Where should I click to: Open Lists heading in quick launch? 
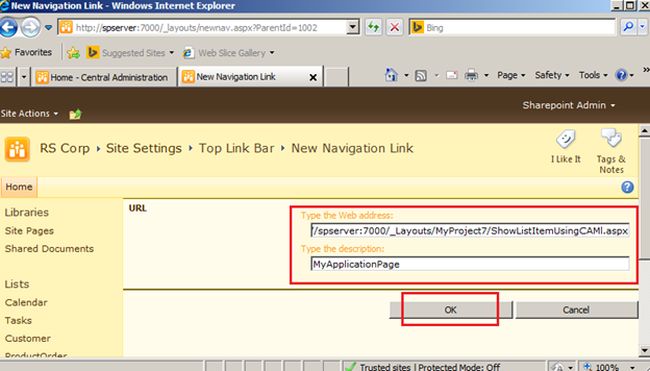(x=17, y=284)
